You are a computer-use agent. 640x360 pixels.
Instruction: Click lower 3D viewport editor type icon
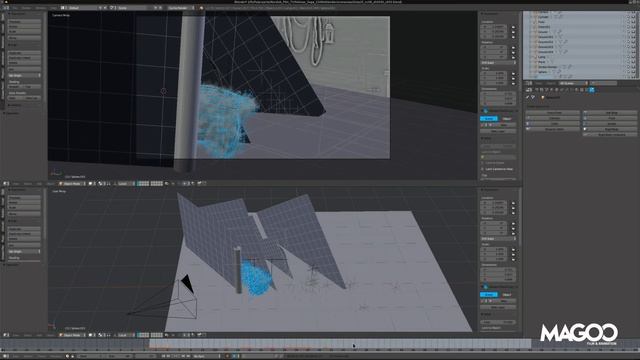(x=6, y=335)
